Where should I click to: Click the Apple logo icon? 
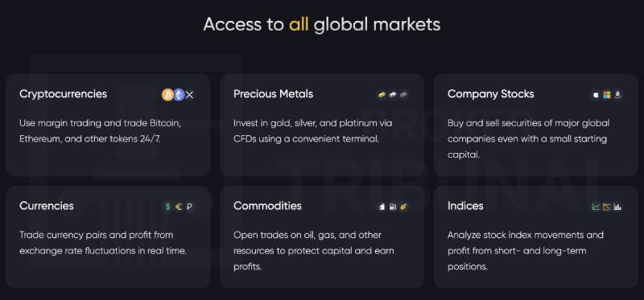click(596, 95)
